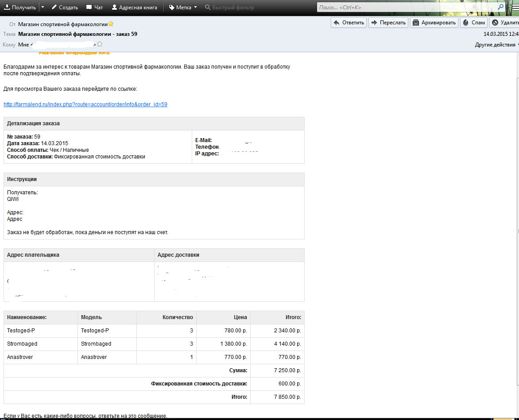Click sender name Магазин спортивной фармакологии
Screen dimensions: 519x420
coord(62,24)
